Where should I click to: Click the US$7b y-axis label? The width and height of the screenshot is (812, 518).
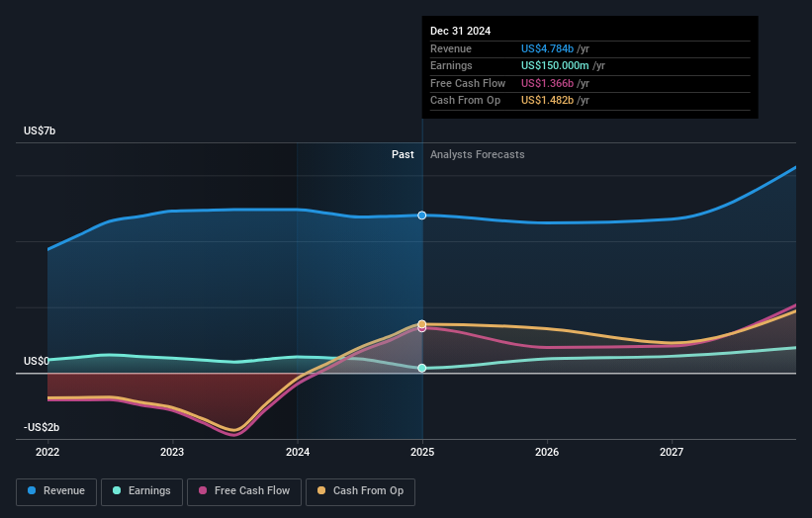click(40, 130)
